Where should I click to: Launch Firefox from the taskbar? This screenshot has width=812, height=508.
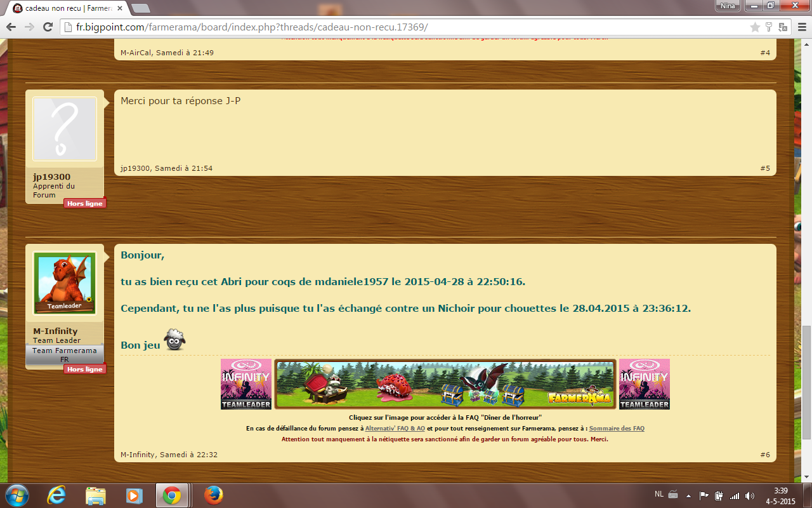(213, 495)
